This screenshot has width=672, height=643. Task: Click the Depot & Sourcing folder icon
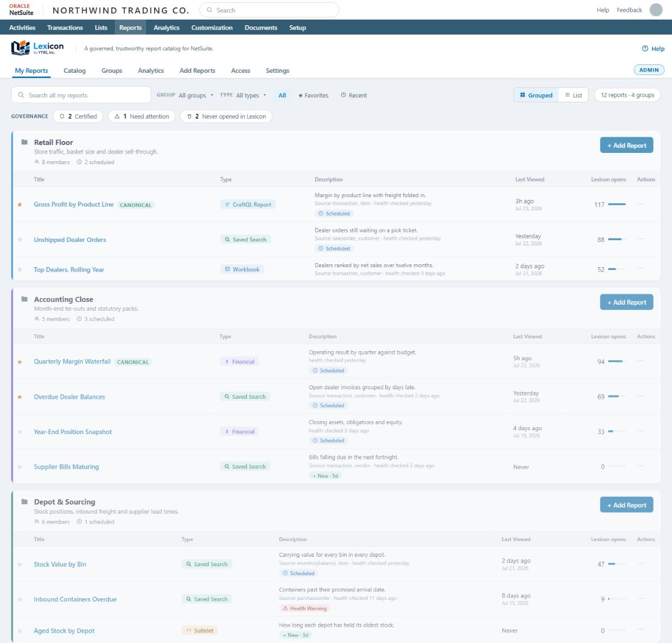[24, 501]
